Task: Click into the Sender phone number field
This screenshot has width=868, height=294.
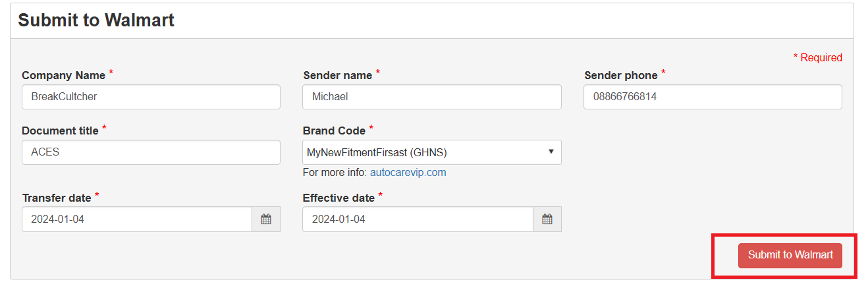Action: coord(713,97)
